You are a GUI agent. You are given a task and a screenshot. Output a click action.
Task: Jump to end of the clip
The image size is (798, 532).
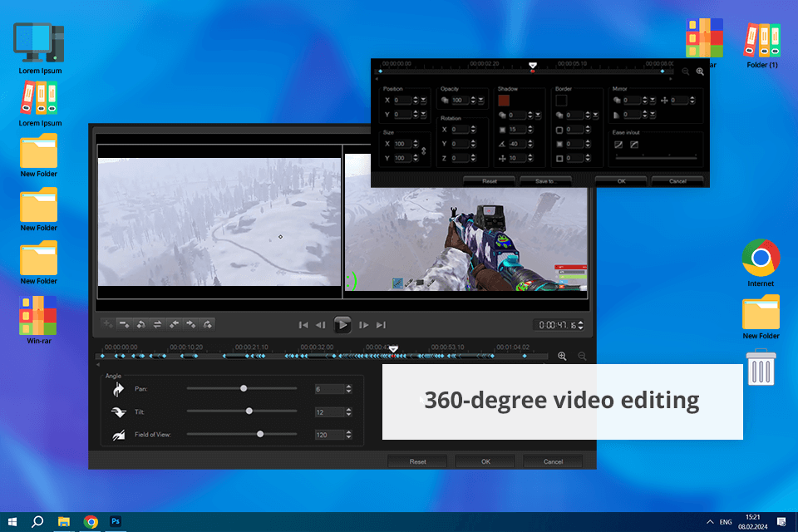[381, 325]
